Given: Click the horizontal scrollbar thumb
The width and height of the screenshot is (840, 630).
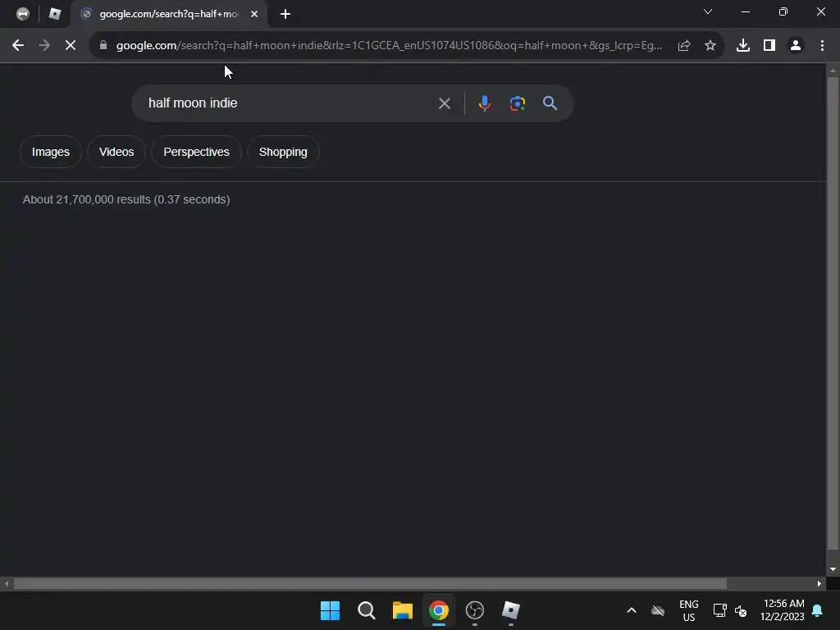Looking at the screenshot, I should pyautogui.click(x=370, y=583).
